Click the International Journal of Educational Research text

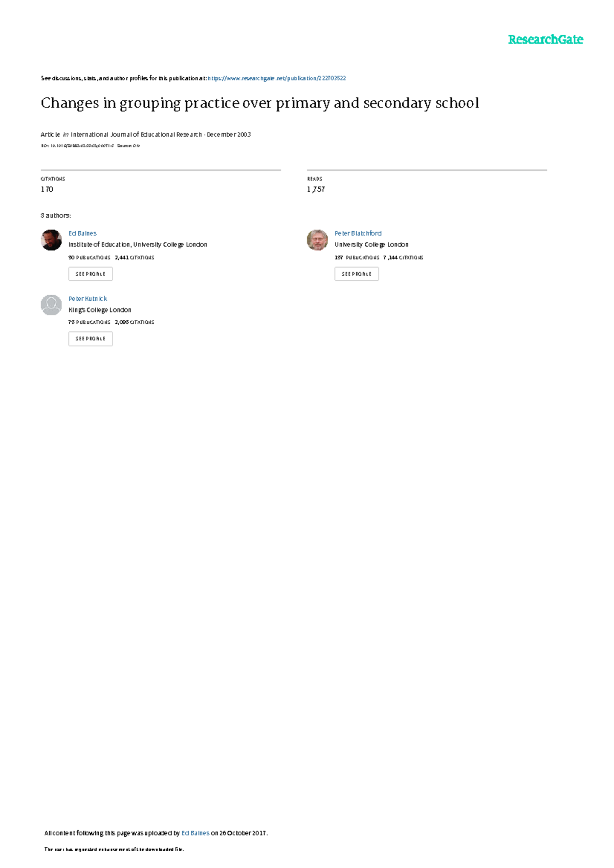(x=137, y=135)
